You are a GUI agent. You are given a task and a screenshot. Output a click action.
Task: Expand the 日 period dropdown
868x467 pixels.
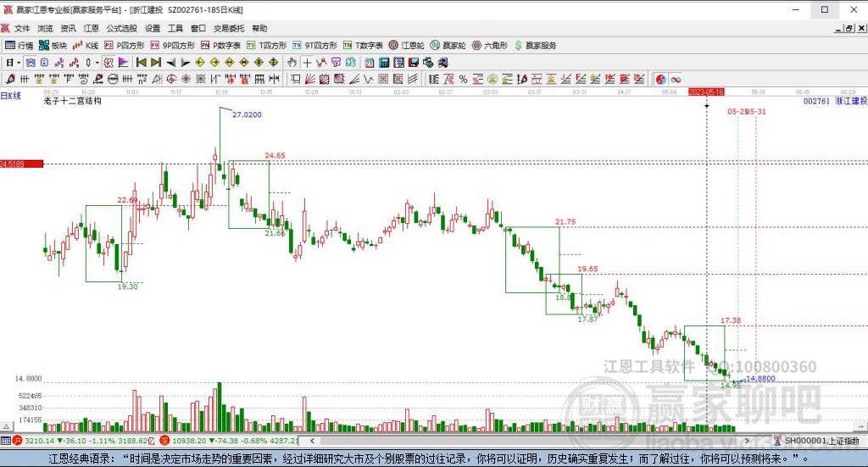click(x=12, y=62)
